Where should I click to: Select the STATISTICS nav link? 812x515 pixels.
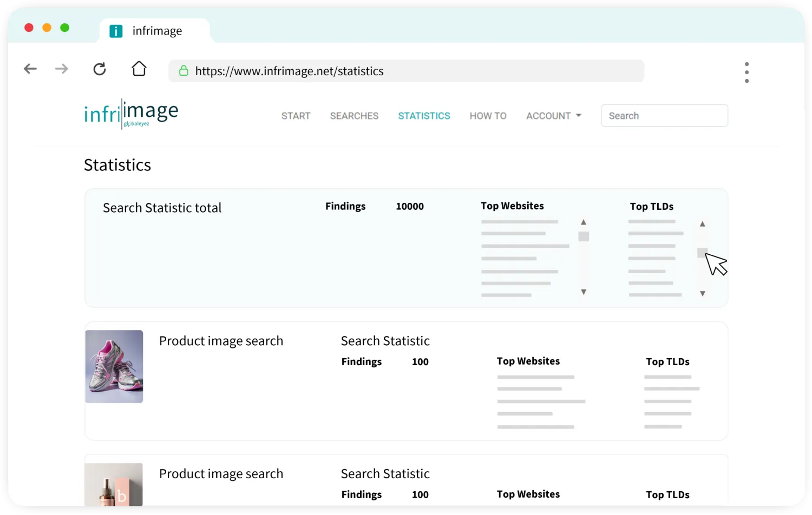(424, 116)
